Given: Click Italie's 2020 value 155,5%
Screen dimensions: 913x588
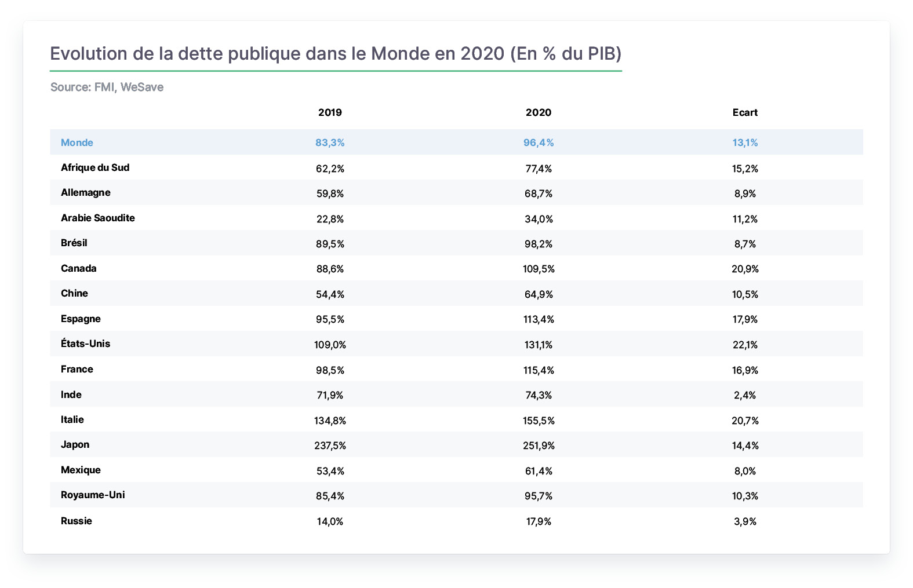Looking at the screenshot, I should coord(539,421).
